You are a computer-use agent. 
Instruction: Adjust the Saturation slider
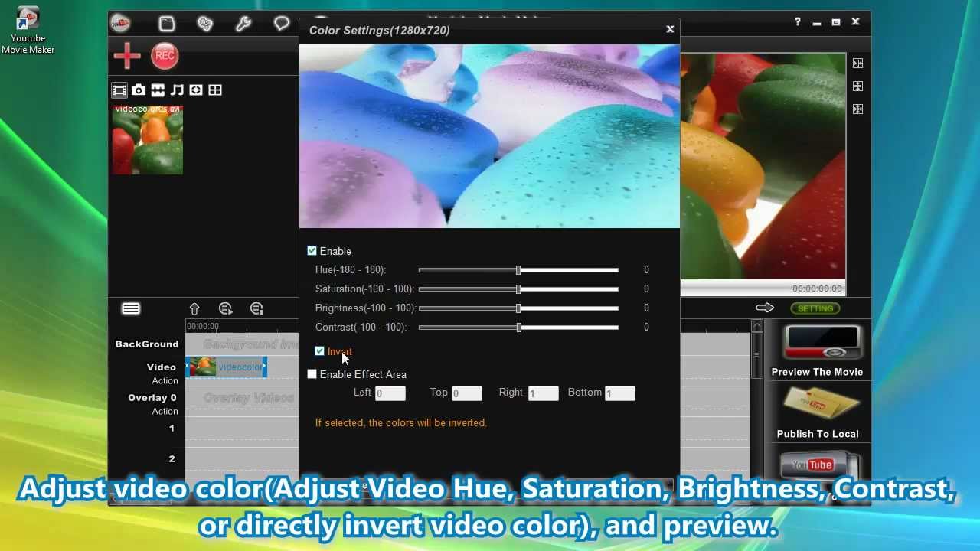[x=518, y=289]
